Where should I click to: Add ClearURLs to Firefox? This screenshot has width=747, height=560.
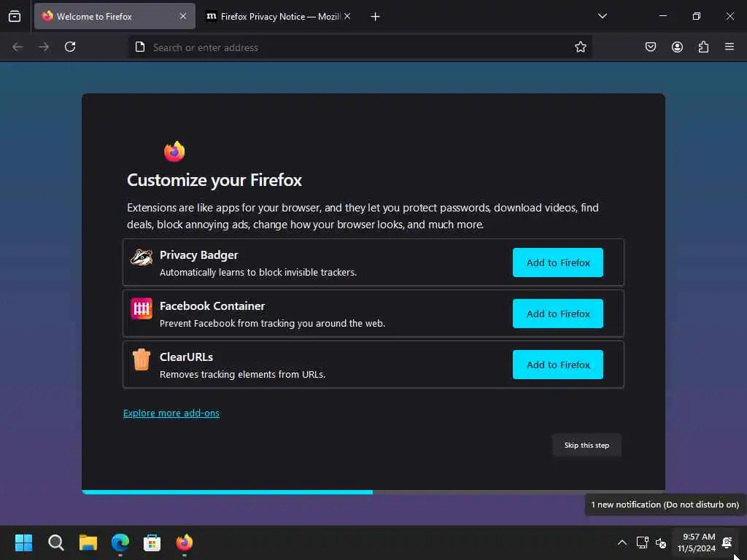tap(558, 365)
